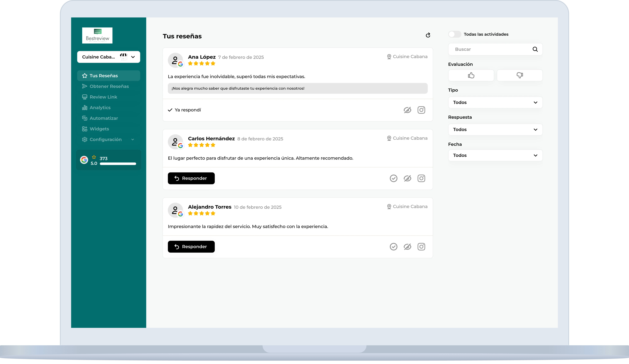The height and width of the screenshot is (364, 629).
Task: Hide Ana López's review
Action: pos(407,110)
